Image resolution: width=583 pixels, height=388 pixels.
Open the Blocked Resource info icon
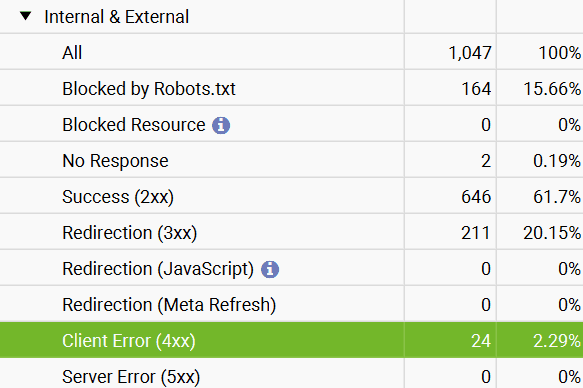click(x=221, y=125)
